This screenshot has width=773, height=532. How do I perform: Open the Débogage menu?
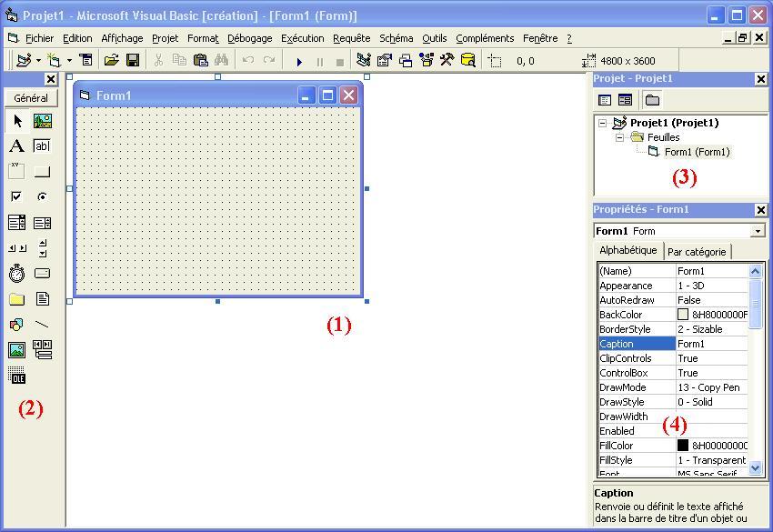[249, 38]
